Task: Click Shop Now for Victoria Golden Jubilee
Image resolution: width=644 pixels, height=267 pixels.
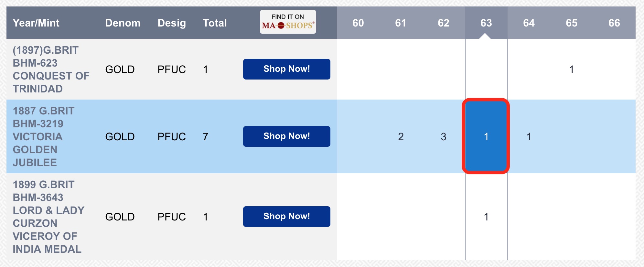Action: 286,136
